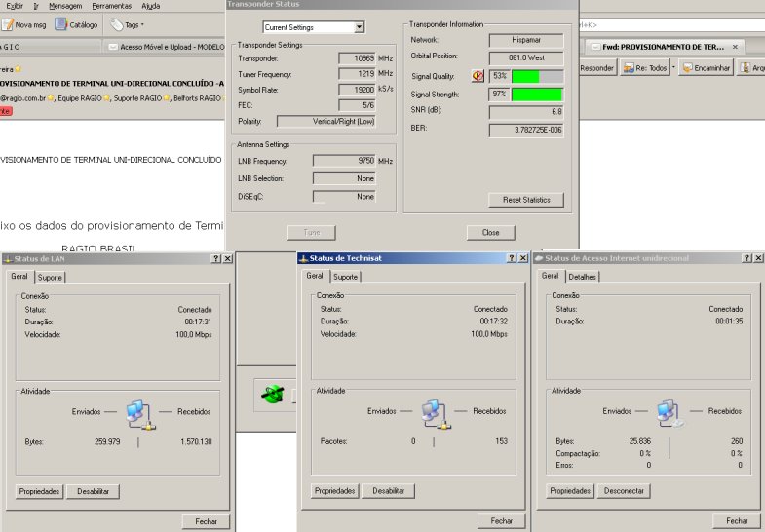Screen dimensions: 765x532
Task: Click the FEC 5/6 field
Action: (357, 105)
